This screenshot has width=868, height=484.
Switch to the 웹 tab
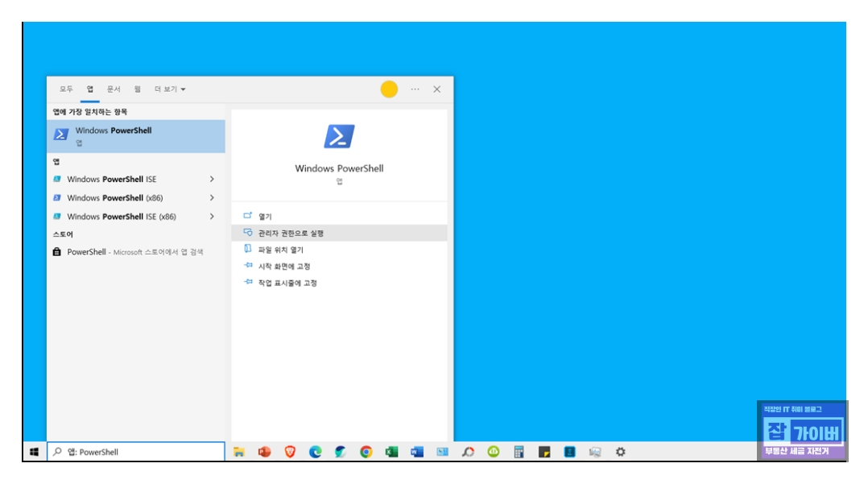pyautogui.click(x=137, y=89)
